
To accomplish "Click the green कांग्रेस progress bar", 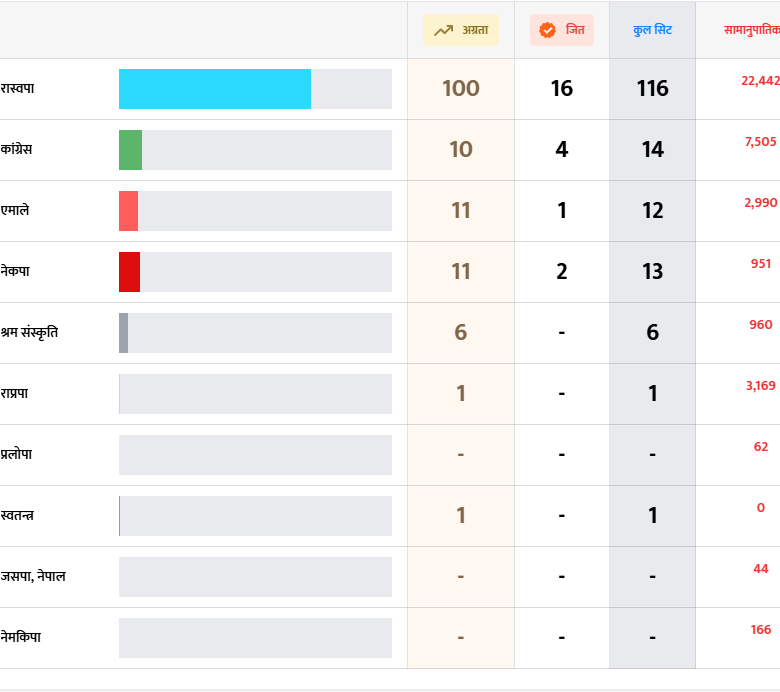I will (x=130, y=150).
